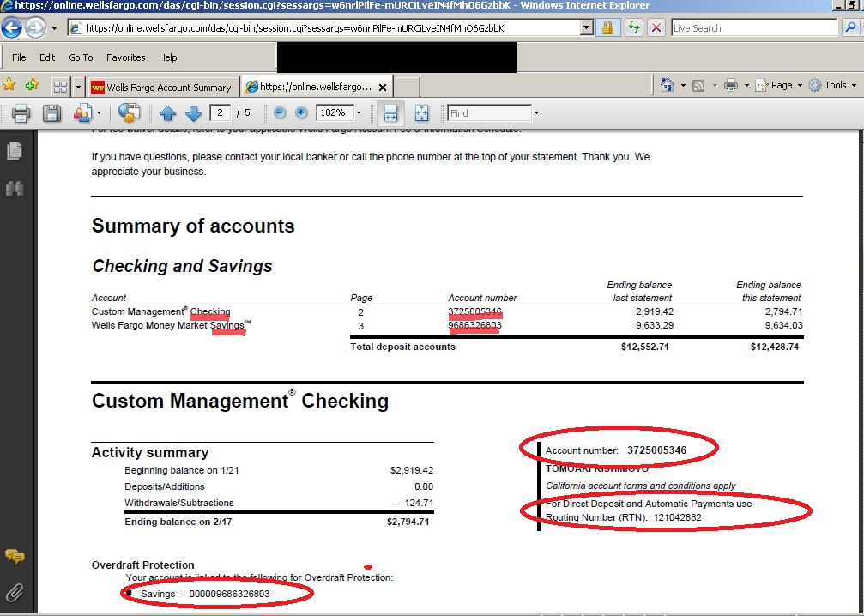Viewport: 864px width, 616px height.
Task: Show Quick Tabs thumbnail grid
Action: tap(60, 87)
